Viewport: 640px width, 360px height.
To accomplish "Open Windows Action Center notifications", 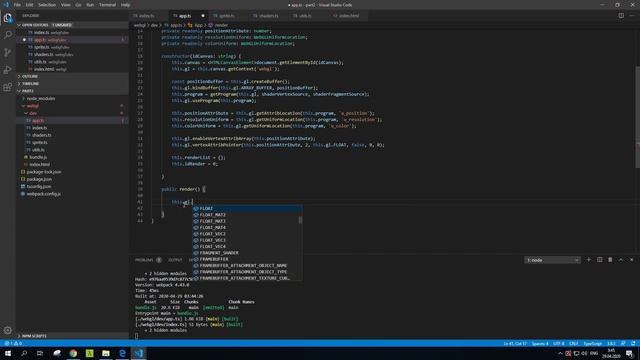I will pyautogui.click(x=629, y=353).
